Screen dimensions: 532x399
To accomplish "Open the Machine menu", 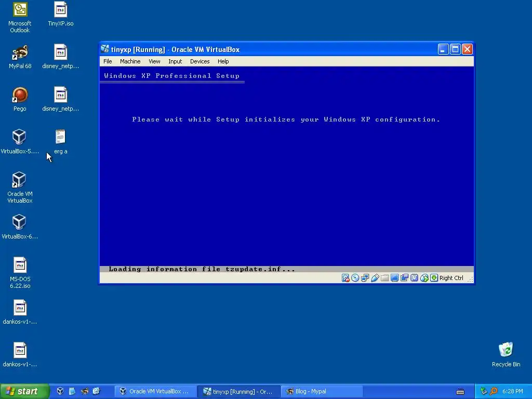I will [130, 61].
